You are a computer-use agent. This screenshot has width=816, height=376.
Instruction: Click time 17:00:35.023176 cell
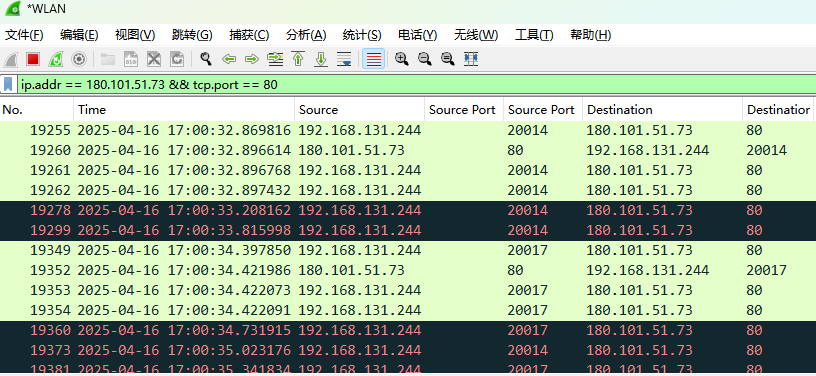184,350
